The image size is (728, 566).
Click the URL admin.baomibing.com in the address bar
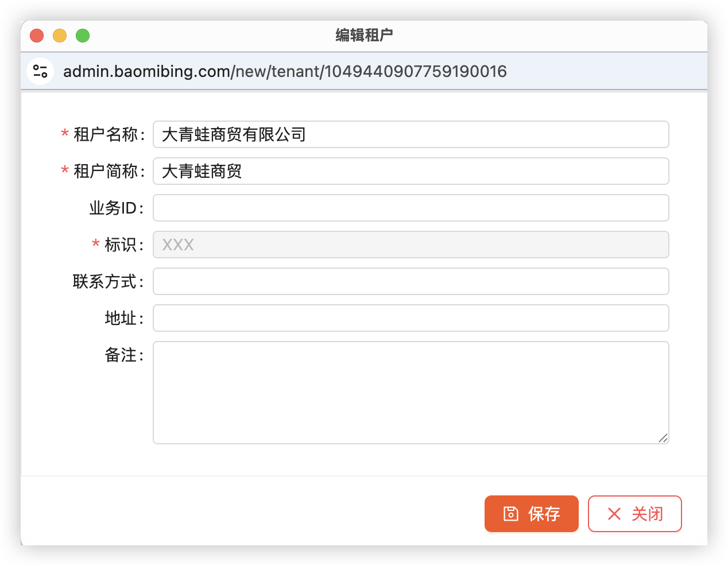tap(285, 71)
